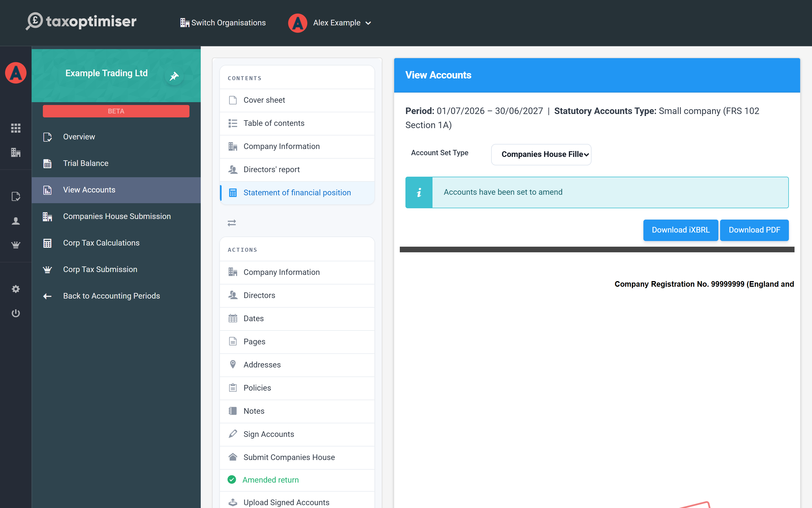This screenshot has width=812, height=508.
Task: Click the Cover sheet page icon
Action: (x=233, y=100)
